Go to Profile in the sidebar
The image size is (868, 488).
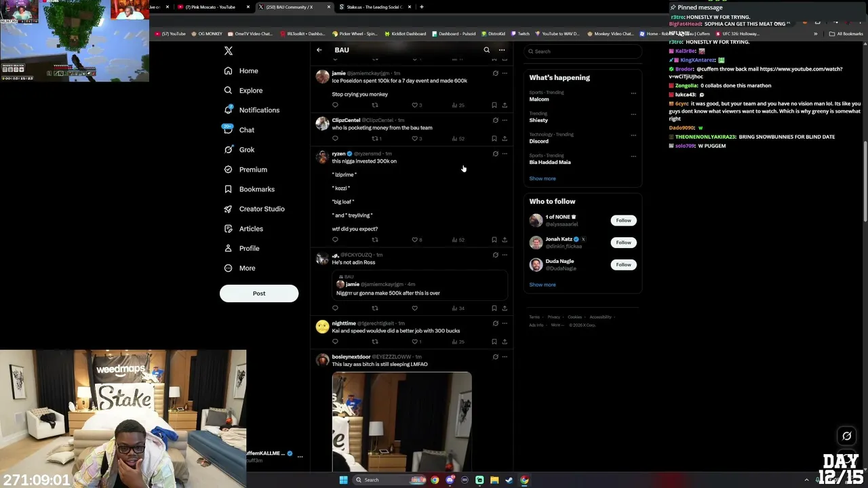(x=242, y=248)
